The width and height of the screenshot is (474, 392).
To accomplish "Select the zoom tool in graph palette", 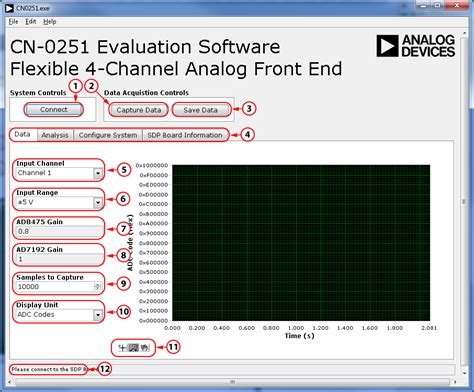I will pos(133,348).
